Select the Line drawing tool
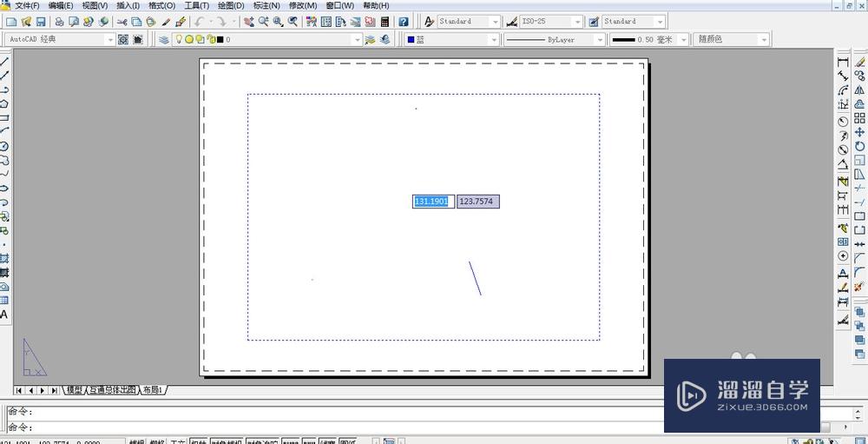Screen dimensions: 868x444 point(3,62)
